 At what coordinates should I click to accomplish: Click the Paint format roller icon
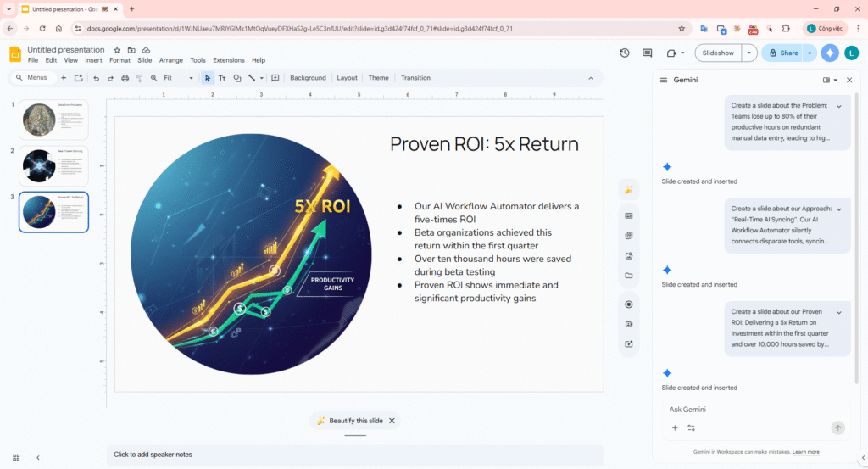click(139, 78)
